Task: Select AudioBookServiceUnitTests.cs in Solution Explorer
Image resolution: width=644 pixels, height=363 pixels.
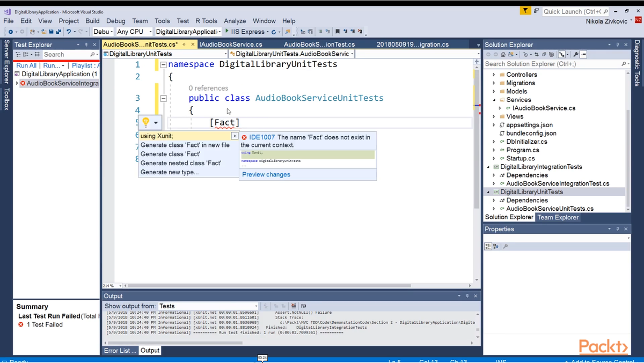Action: point(550,209)
